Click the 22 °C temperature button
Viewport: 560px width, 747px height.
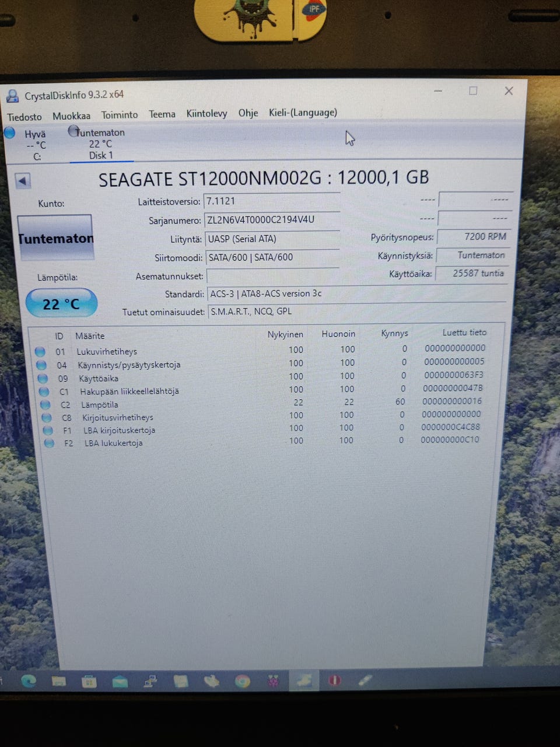tap(61, 303)
